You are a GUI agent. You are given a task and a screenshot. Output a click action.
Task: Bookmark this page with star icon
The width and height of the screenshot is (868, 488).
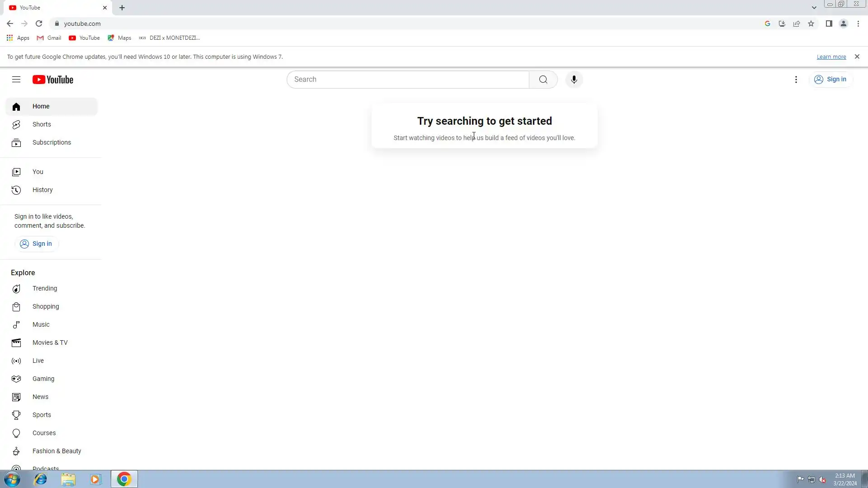click(x=811, y=23)
